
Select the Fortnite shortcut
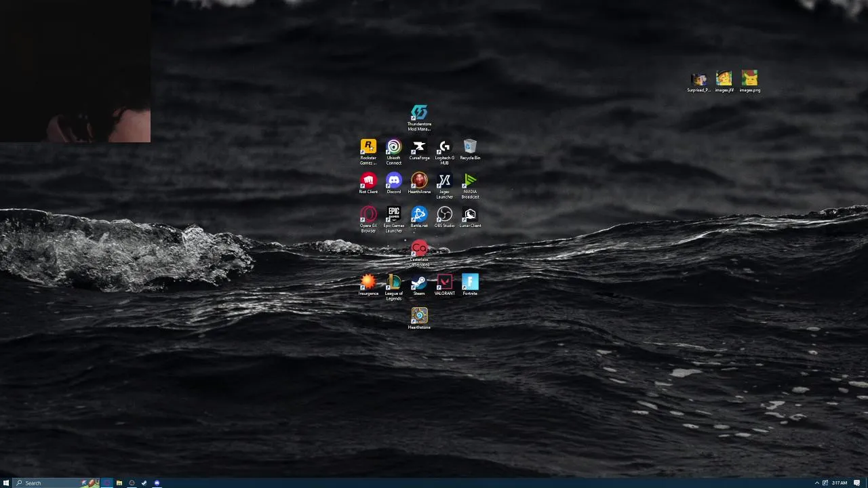coord(470,285)
